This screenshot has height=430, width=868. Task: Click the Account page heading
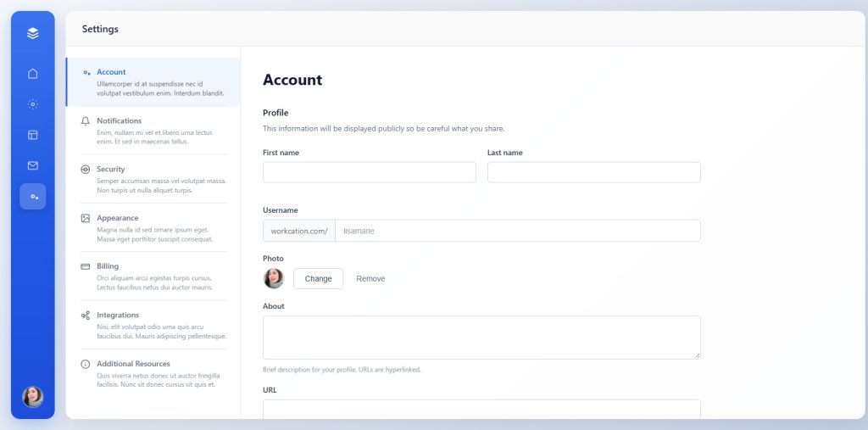292,80
